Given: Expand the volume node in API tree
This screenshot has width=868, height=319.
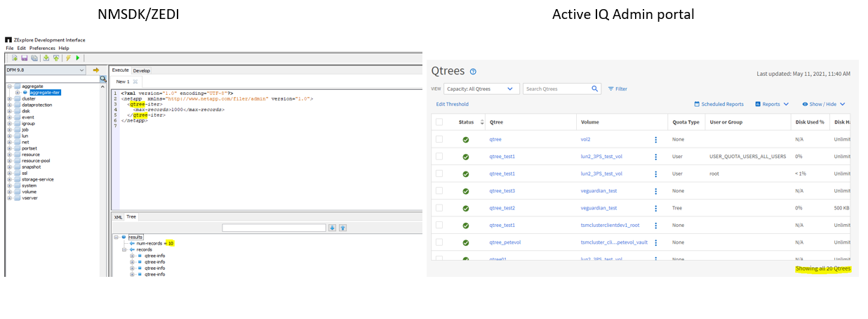Looking at the screenshot, I should (9, 192).
